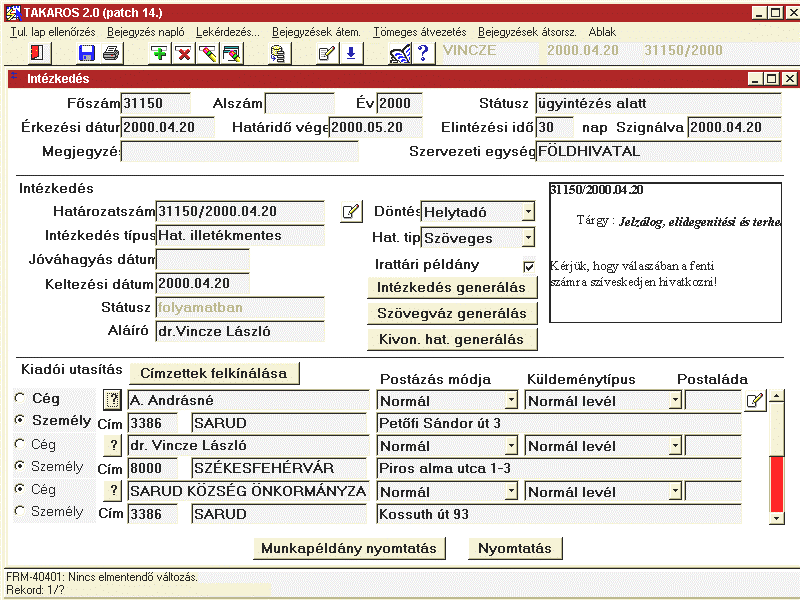The height and width of the screenshot is (600, 800).
Task: Click the empty Jóváhagyás dátum field
Action: pyautogui.click(x=203, y=259)
